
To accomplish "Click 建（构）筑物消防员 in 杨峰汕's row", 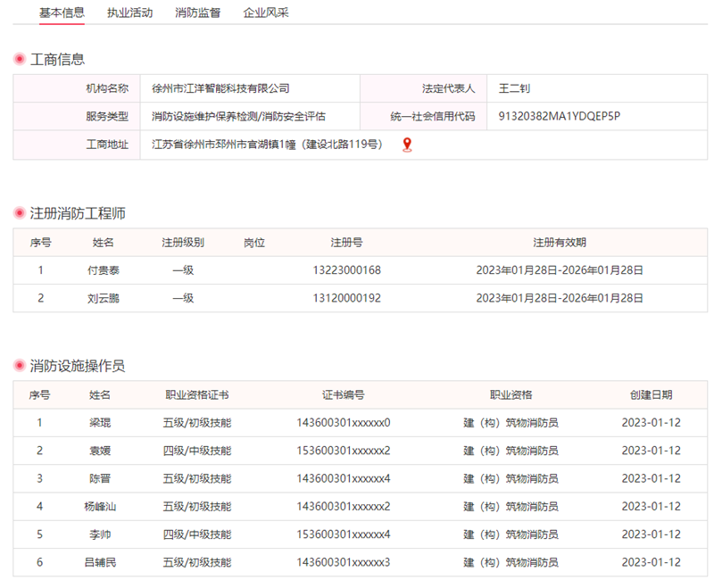I will (511, 507).
